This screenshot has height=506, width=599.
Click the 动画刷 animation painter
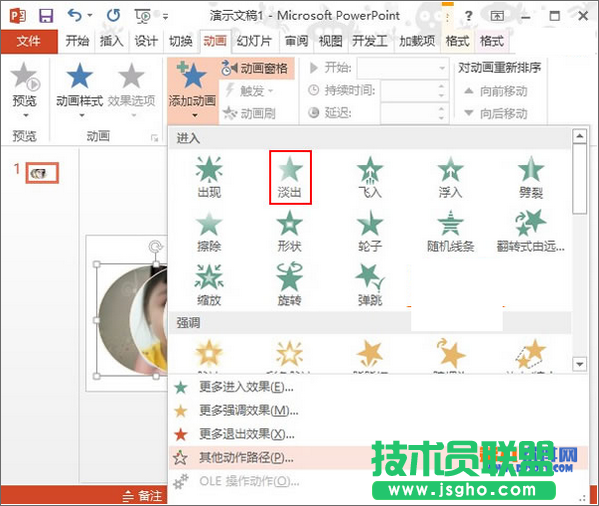coord(250,113)
